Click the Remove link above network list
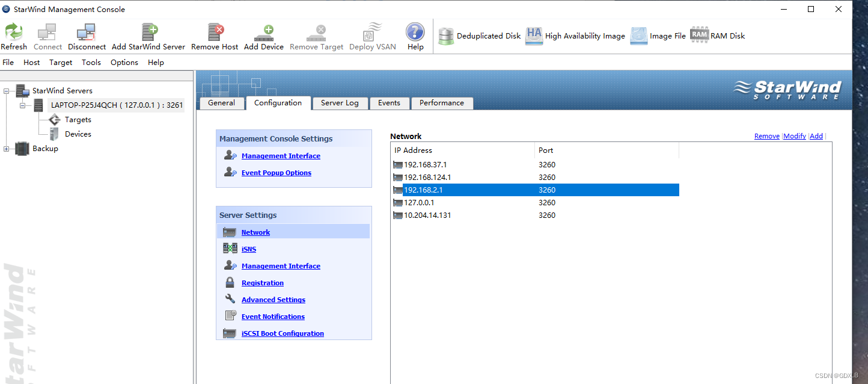This screenshot has width=868, height=384. pos(767,136)
